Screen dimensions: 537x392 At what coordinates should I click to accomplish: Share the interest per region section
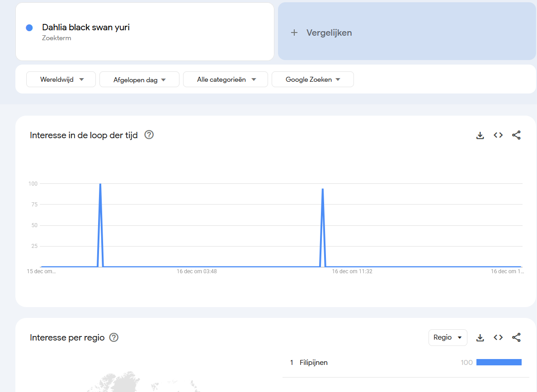[516, 338]
